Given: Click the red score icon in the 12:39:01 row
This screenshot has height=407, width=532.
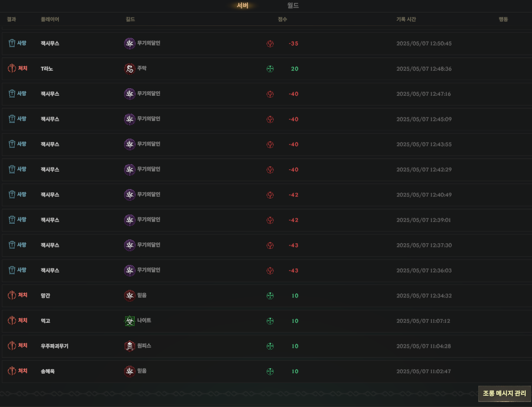Looking at the screenshot, I should tap(270, 220).
